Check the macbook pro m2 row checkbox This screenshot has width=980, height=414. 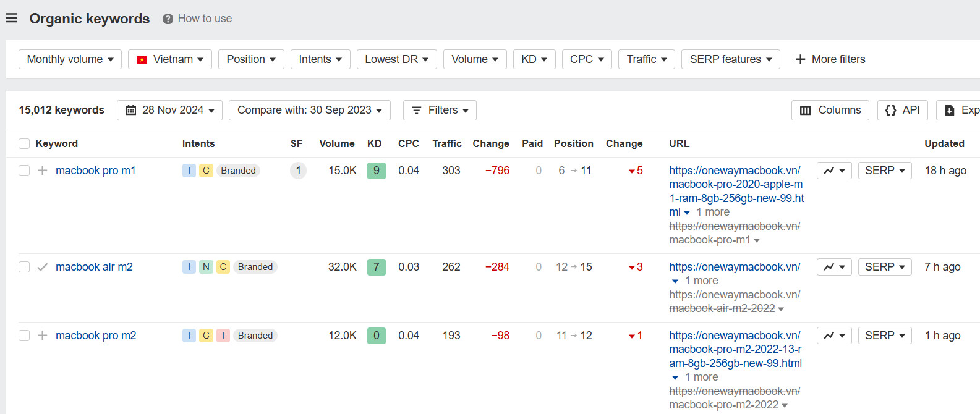click(24, 336)
